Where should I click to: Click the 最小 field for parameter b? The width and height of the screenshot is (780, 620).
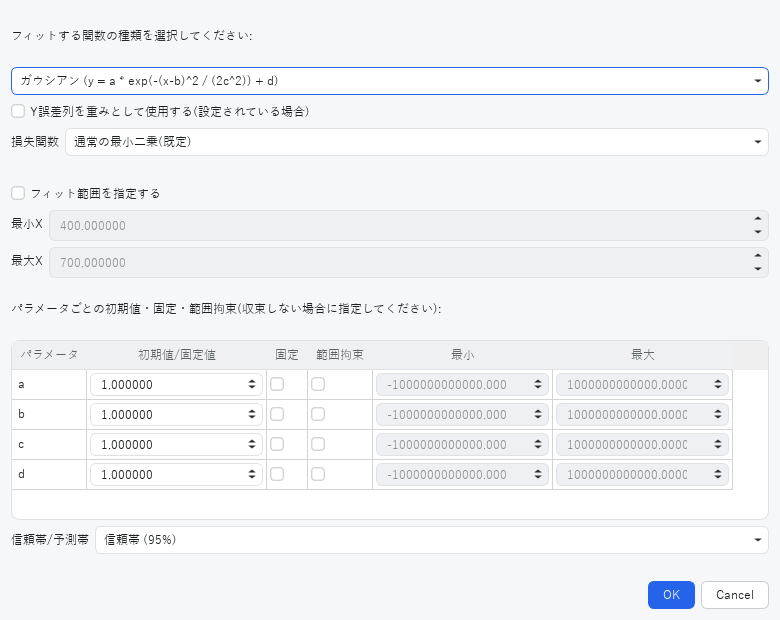point(462,414)
